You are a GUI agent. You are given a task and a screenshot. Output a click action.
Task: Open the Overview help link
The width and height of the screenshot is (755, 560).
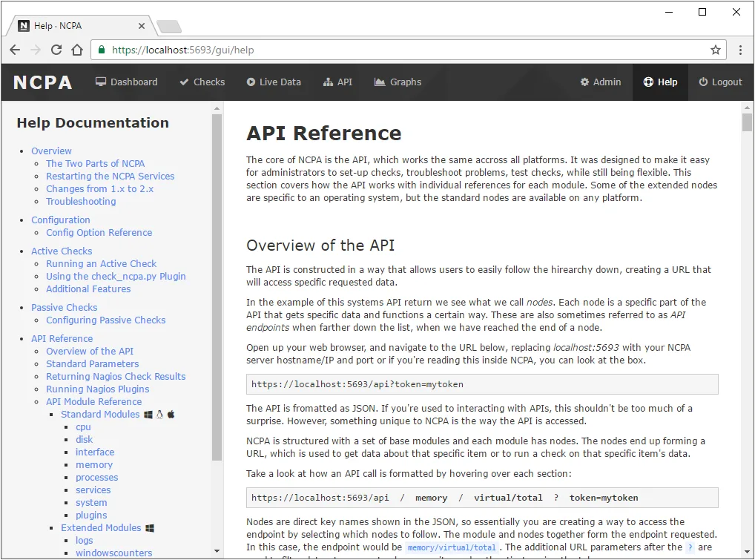pyautogui.click(x=51, y=151)
